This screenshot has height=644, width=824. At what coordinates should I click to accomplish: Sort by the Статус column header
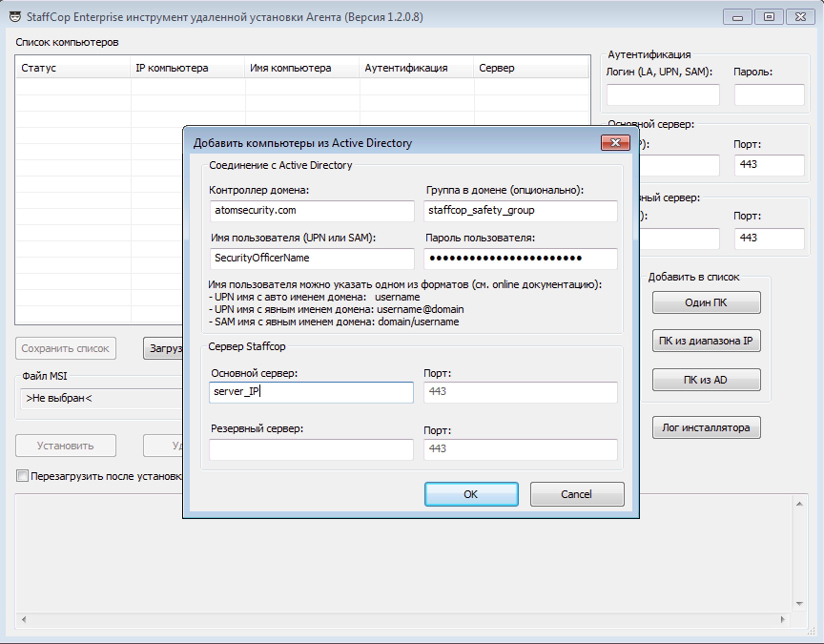point(72,68)
